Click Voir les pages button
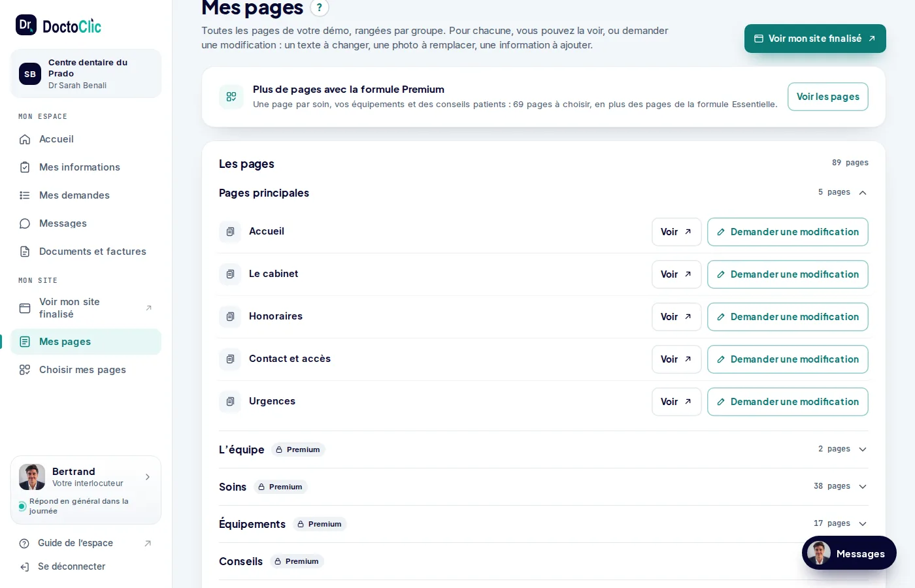 [828, 97]
